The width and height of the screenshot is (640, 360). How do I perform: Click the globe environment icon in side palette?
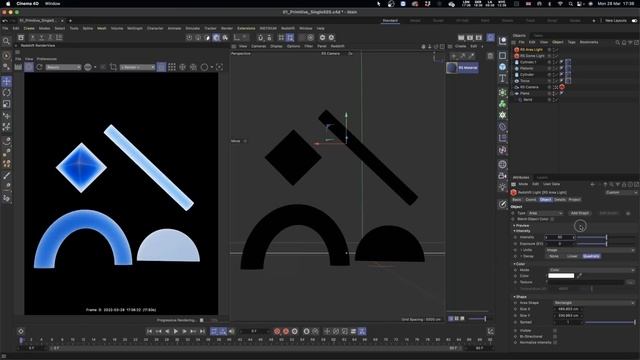pos(502,164)
